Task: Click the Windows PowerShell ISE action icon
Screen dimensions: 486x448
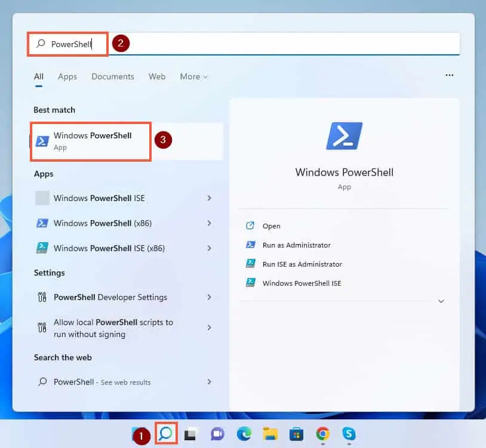Action: [x=250, y=283]
